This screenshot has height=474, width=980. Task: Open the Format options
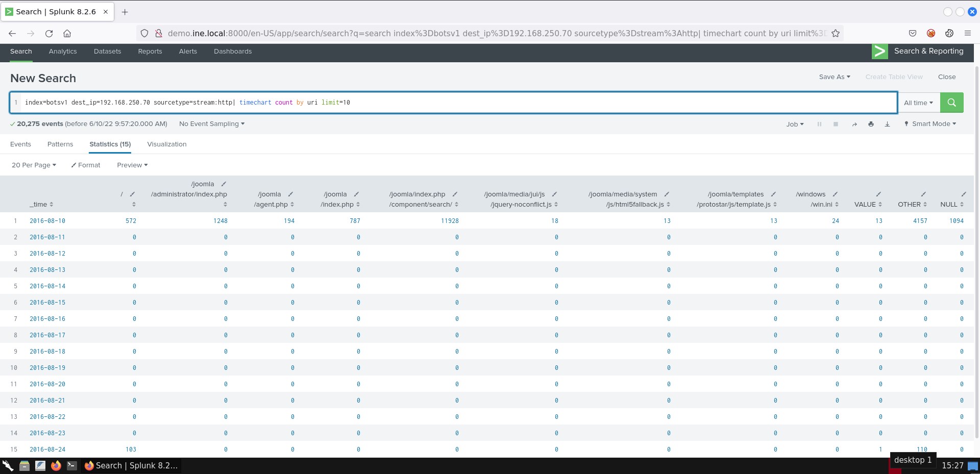[86, 165]
